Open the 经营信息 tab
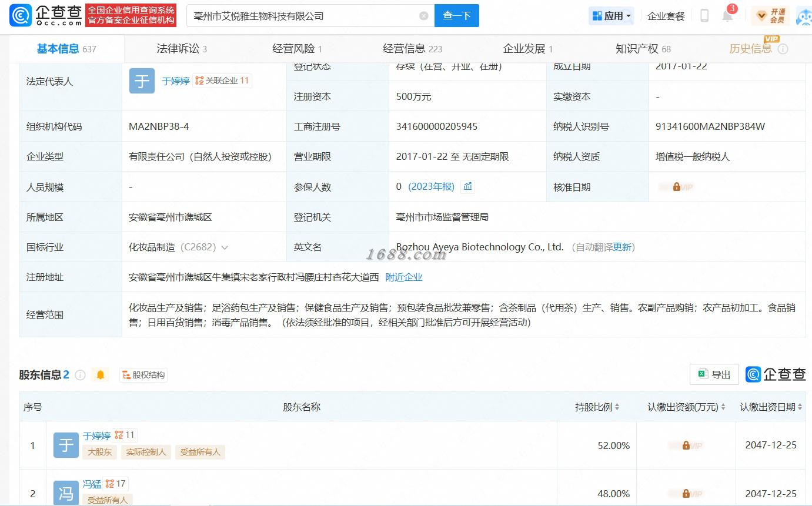Viewport: 812px width, 506px height. tap(412, 49)
